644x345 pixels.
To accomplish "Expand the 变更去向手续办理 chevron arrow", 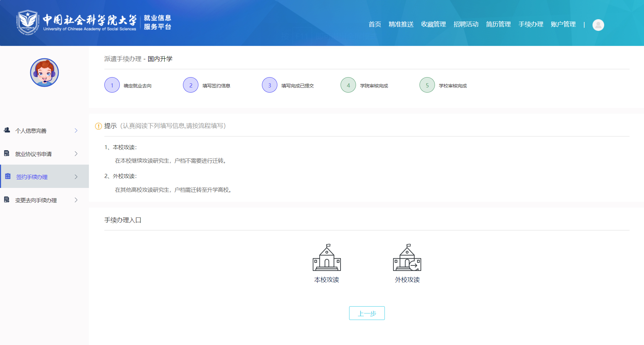I will (x=76, y=200).
